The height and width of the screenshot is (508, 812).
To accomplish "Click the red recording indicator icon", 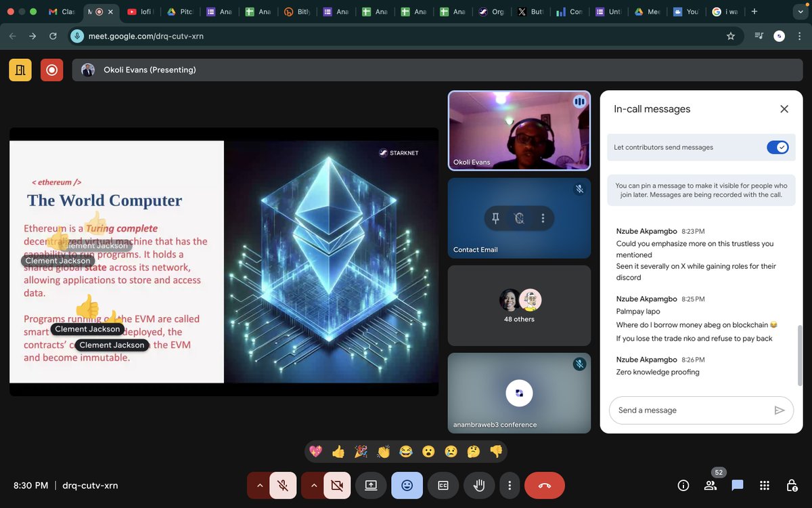I will (x=51, y=70).
